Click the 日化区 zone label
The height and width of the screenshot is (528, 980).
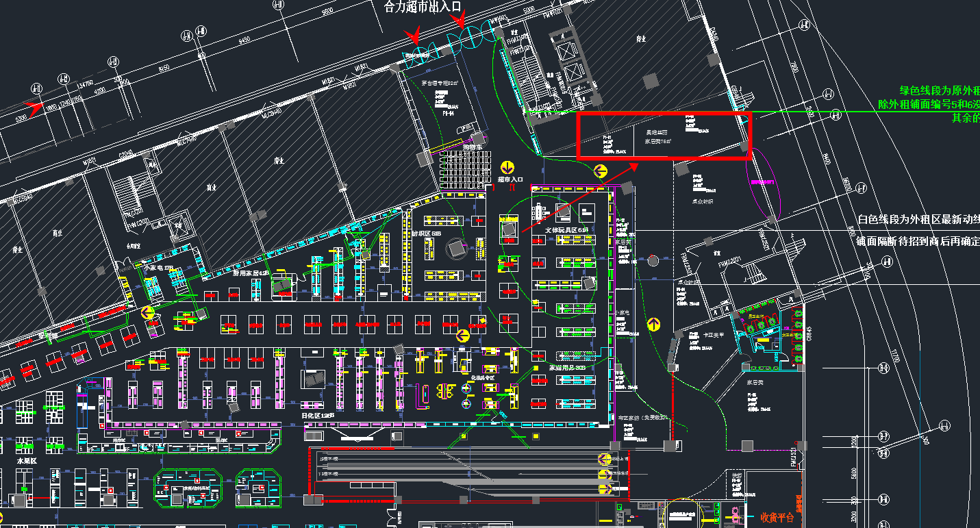(x=317, y=415)
